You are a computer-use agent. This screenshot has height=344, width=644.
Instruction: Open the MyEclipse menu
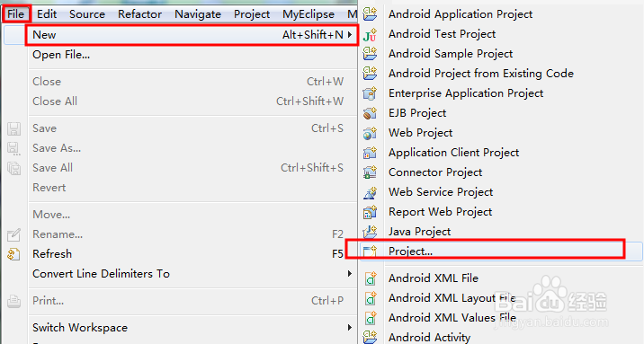click(x=309, y=14)
